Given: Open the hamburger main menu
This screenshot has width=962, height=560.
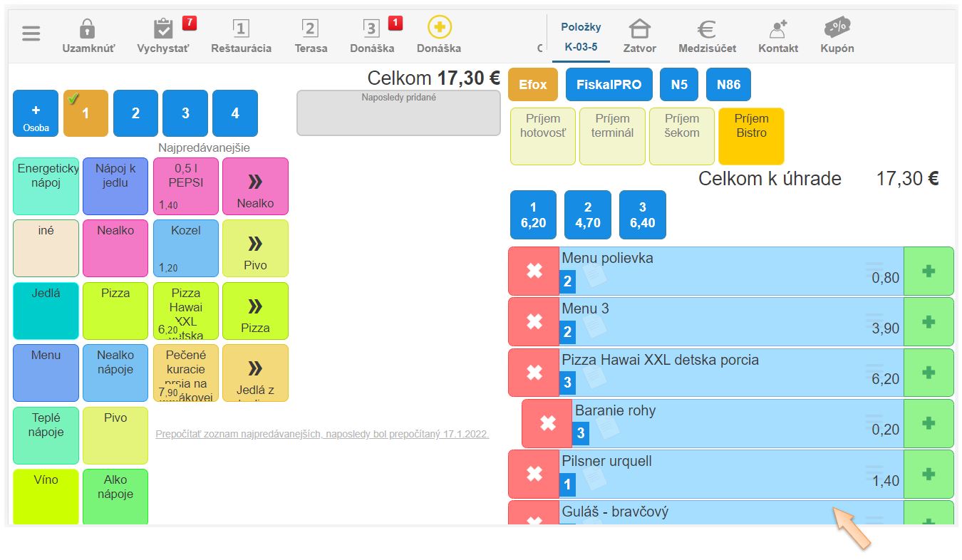Looking at the screenshot, I should (x=31, y=33).
